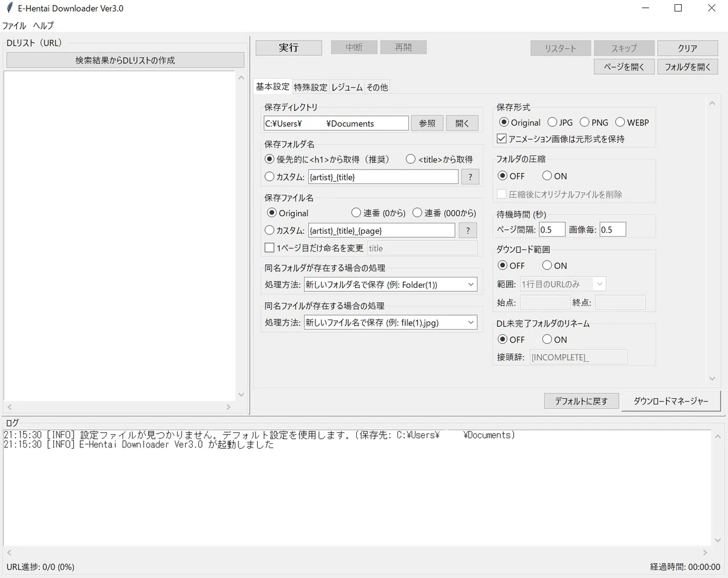Open same-name file 処理方法 dropdown
This screenshot has height=578, width=728.
coord(390,322)
